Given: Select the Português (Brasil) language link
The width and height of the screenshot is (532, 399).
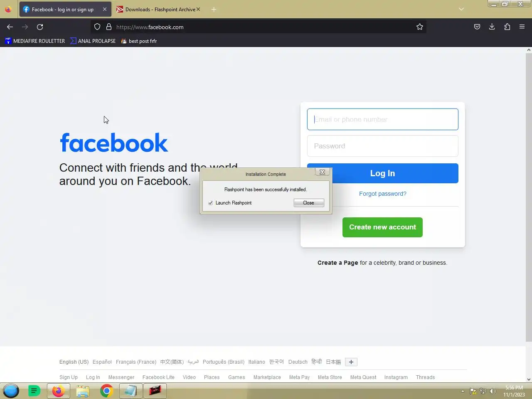Looking at the screenshot, I should (224, 362).
